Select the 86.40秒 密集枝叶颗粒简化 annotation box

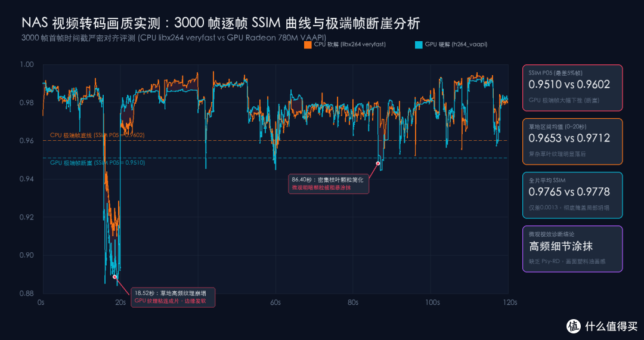coord(329,184)
